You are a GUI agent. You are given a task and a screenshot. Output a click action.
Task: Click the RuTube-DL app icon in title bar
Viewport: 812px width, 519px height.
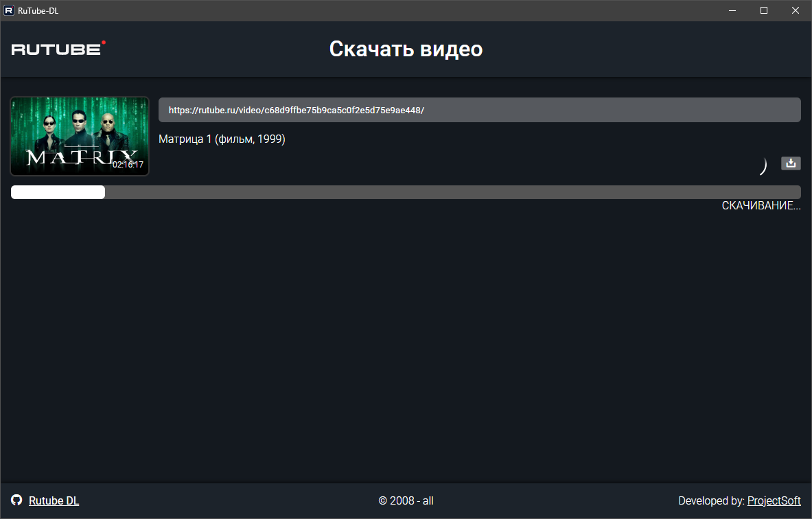tap(9, 10)
